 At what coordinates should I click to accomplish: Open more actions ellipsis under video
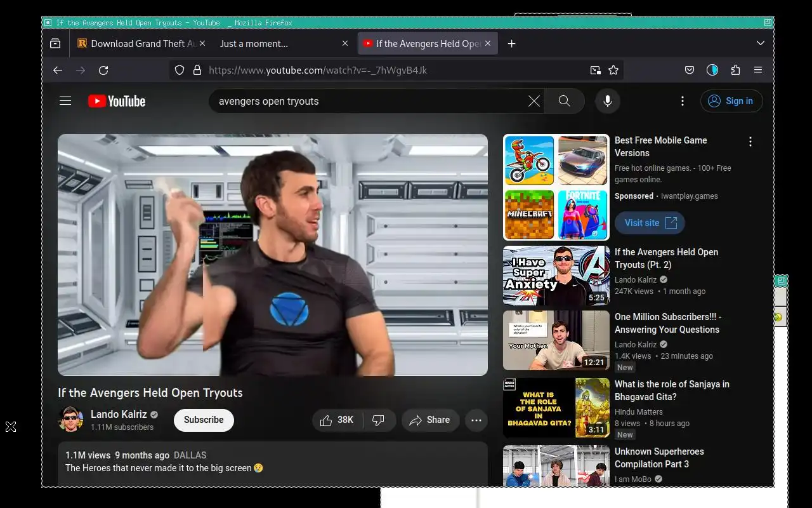pyautogui.click(x=476, y=420)
